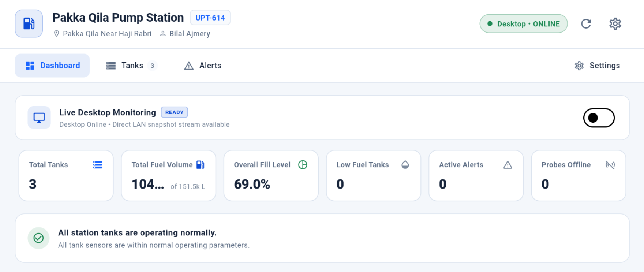Open the gear icon in the header
The width and height of the screenshot is (644, 272).
coord(615,24)
